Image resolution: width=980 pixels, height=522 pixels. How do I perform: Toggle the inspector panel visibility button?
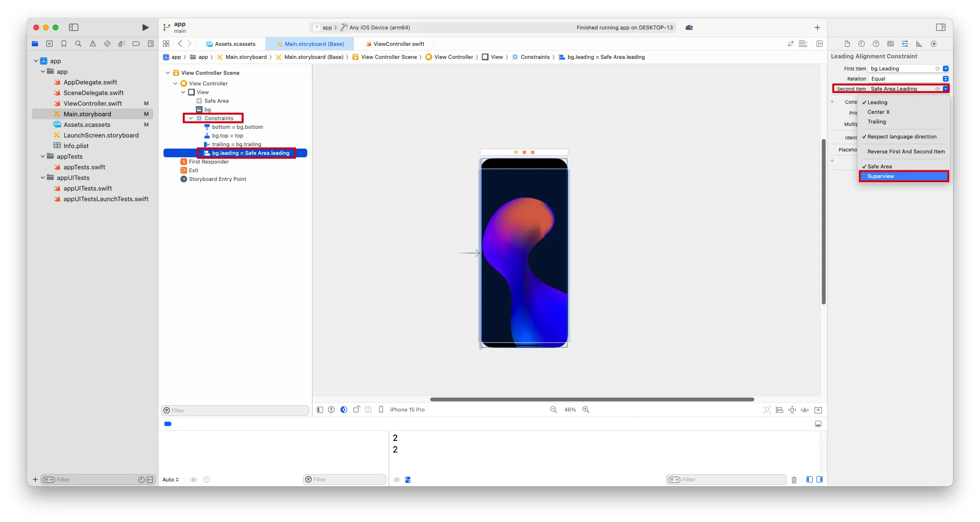click(x=940, y=27)
